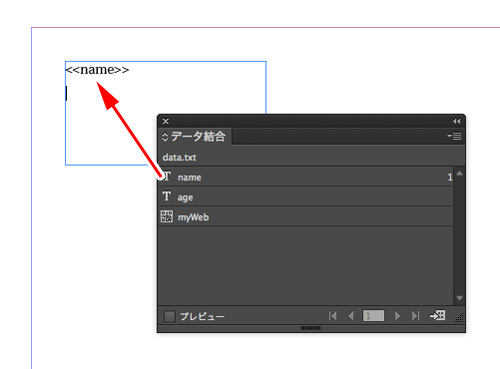Click the data.txt source file label
500x369 pixels.
click(179, 157)
